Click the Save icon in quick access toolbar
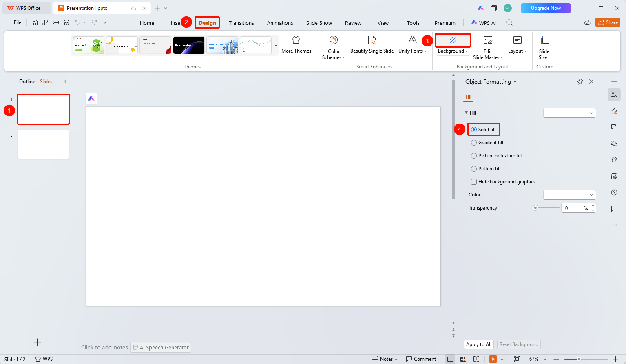The width and height of the screenshot is (626, 364). coord(35,23)
